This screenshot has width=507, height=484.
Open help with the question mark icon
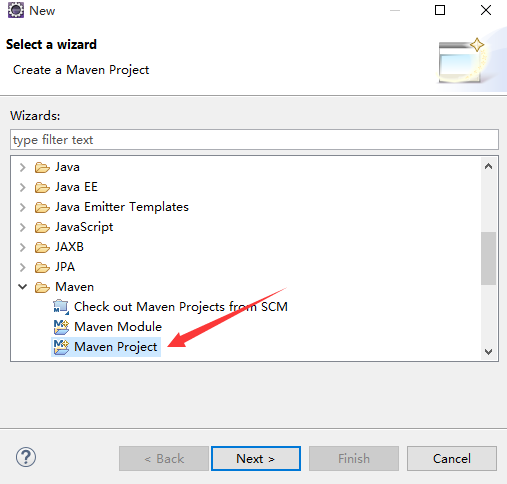pos(26,457)
